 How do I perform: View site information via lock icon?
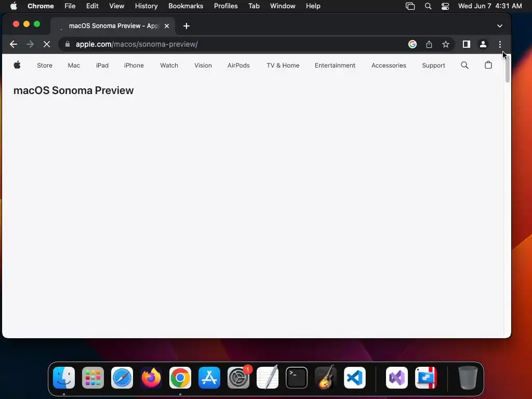tap(67, 44)
